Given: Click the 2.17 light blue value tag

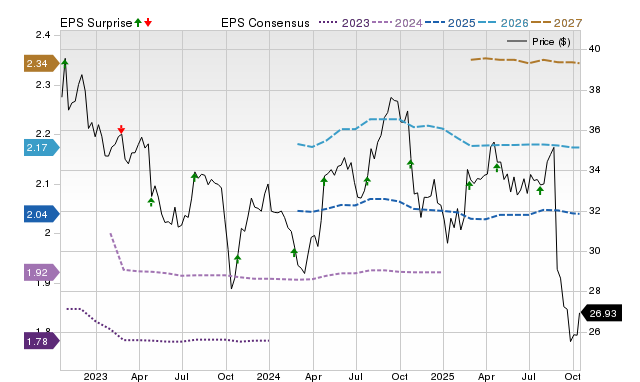Looking at the screenshot, I should pos(42,147).
